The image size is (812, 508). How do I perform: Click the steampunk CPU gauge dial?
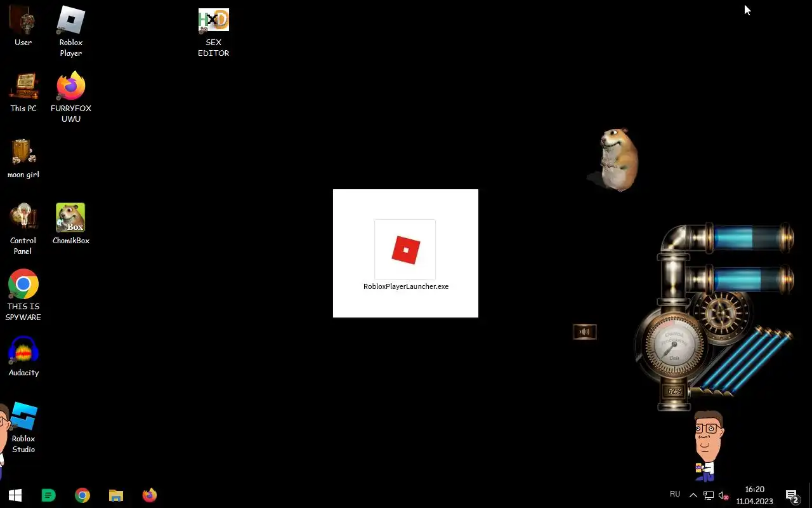[x=674, y=344]
